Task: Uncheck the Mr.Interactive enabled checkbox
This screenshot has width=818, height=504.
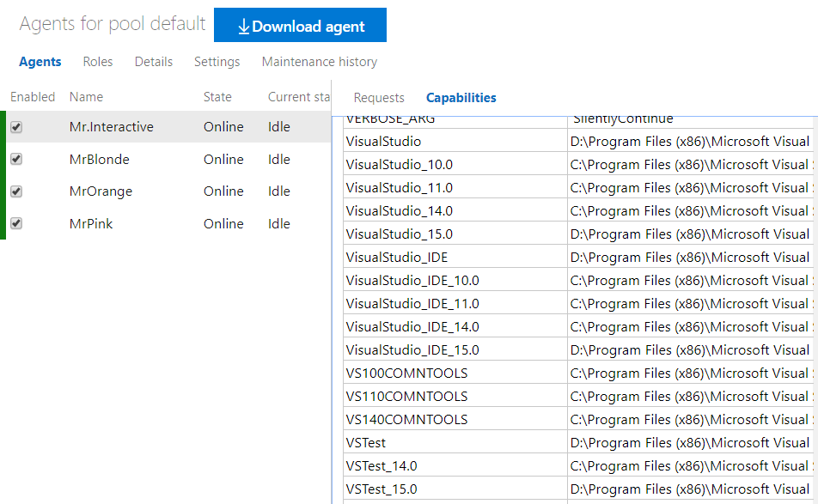Action: pyautogui.click(x=16, y=127)
